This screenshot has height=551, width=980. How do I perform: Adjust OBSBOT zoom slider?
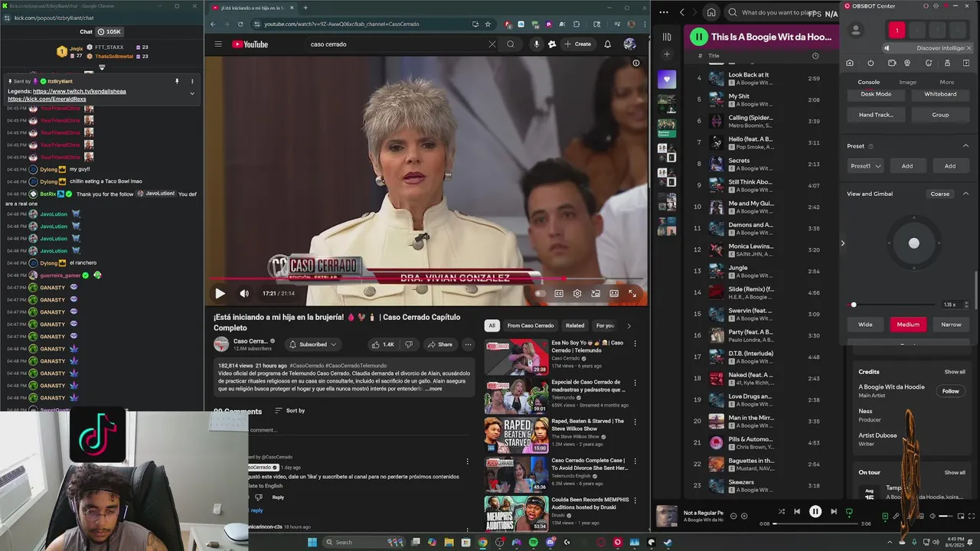[892, 305]
